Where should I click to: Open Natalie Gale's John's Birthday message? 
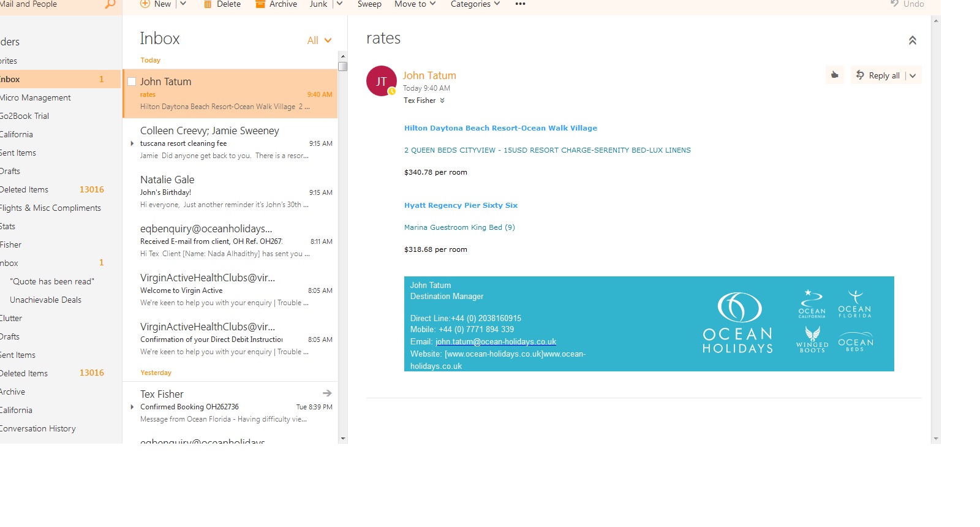point(230,191)
